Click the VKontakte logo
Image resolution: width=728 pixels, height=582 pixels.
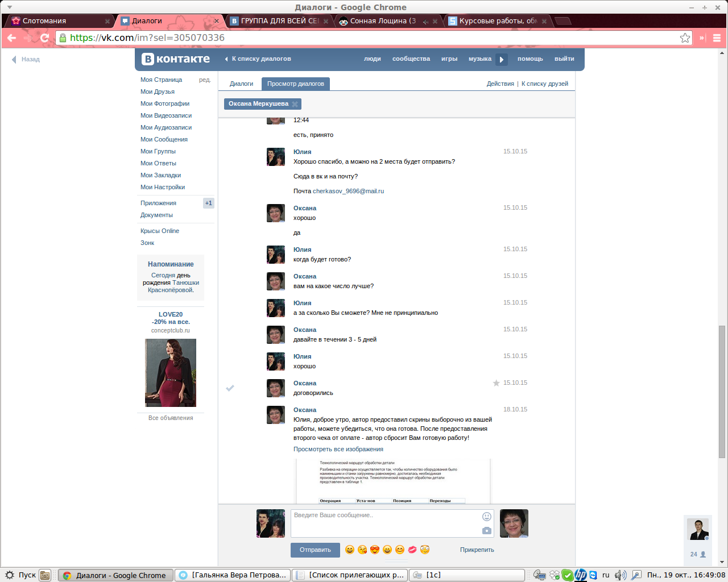(176, 59)
